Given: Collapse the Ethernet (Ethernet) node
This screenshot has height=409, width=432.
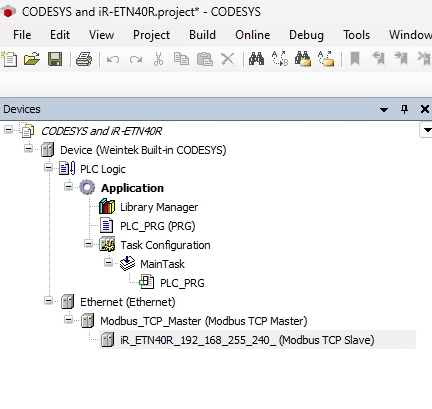Looking at the screenshot, I should coord(49,300).
